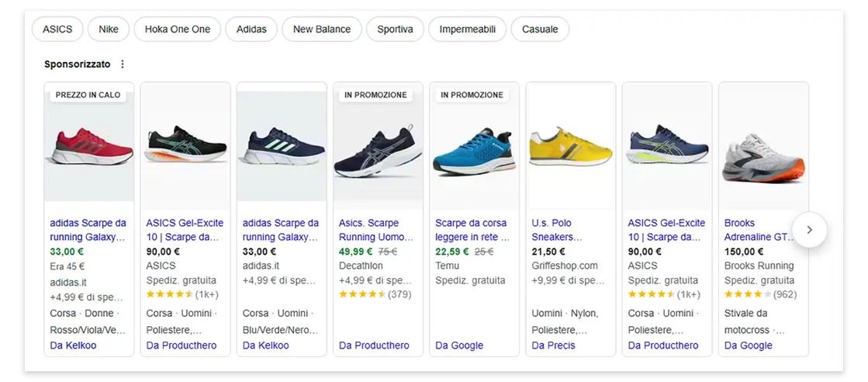Open the yellow U.S. Polo sneaker image
This screenshot has height=382, width=868.
pos(571,146)
